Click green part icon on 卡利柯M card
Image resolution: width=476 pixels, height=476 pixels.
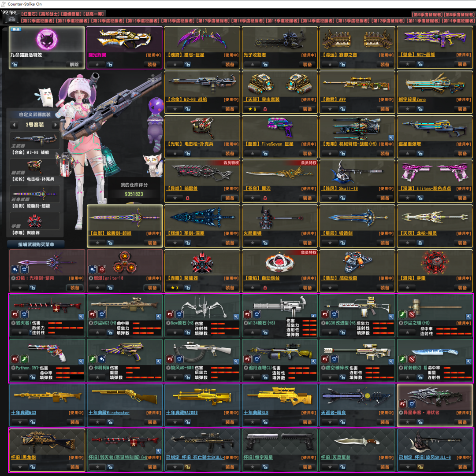pos(93,359)
